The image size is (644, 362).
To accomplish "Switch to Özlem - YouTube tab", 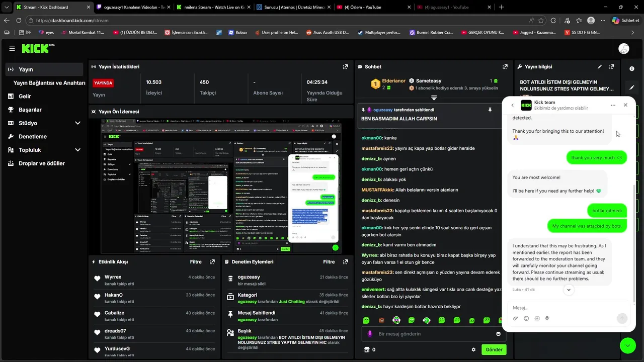I will (x=373, y=7).
